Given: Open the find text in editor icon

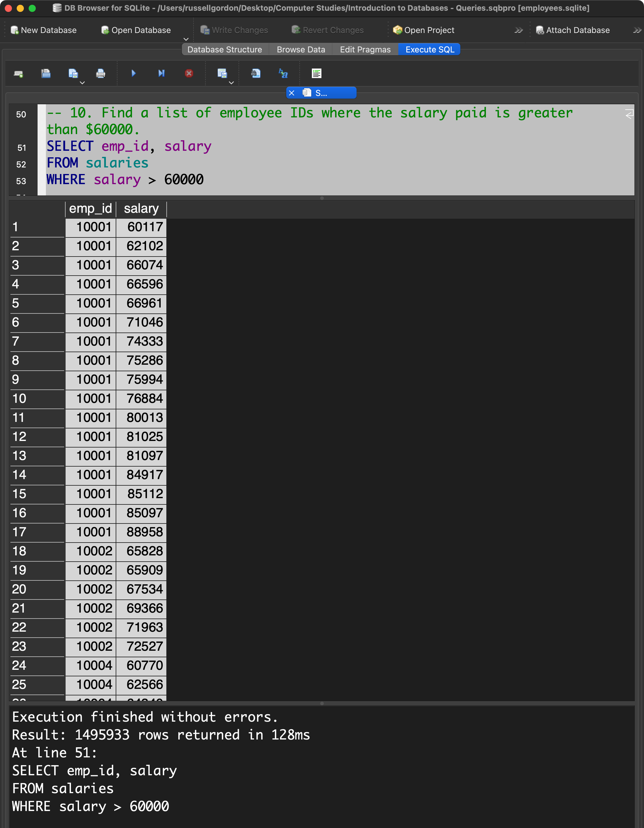Looking at the screenshot, I should click(256, 74).
